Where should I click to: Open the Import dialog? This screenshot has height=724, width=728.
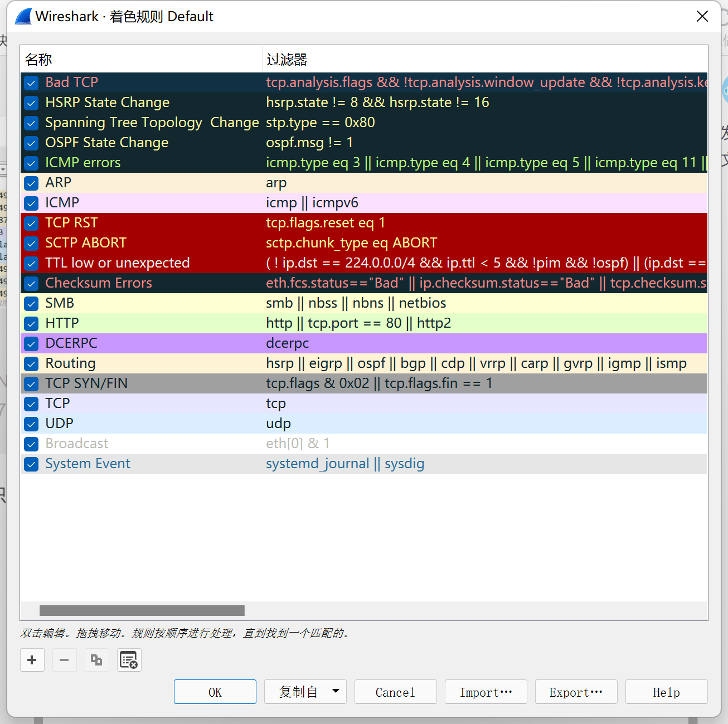(x=486, y=692)
